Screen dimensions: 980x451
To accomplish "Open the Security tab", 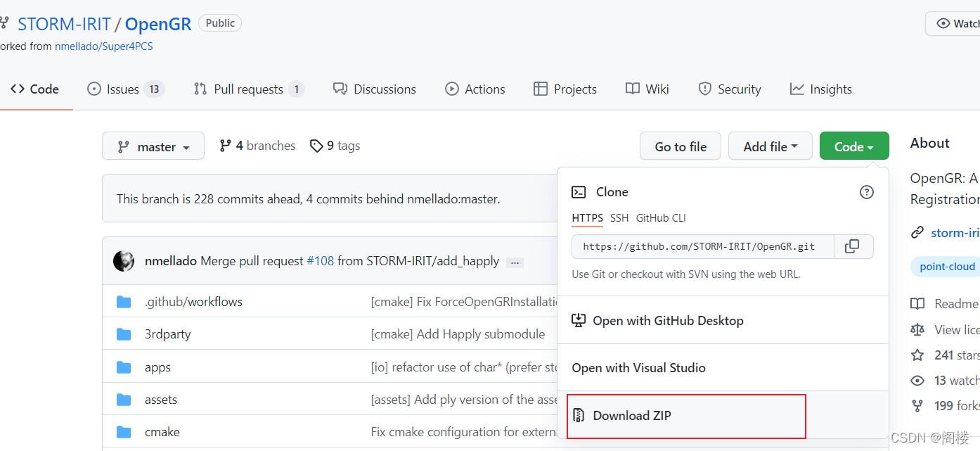I will 730,89.
